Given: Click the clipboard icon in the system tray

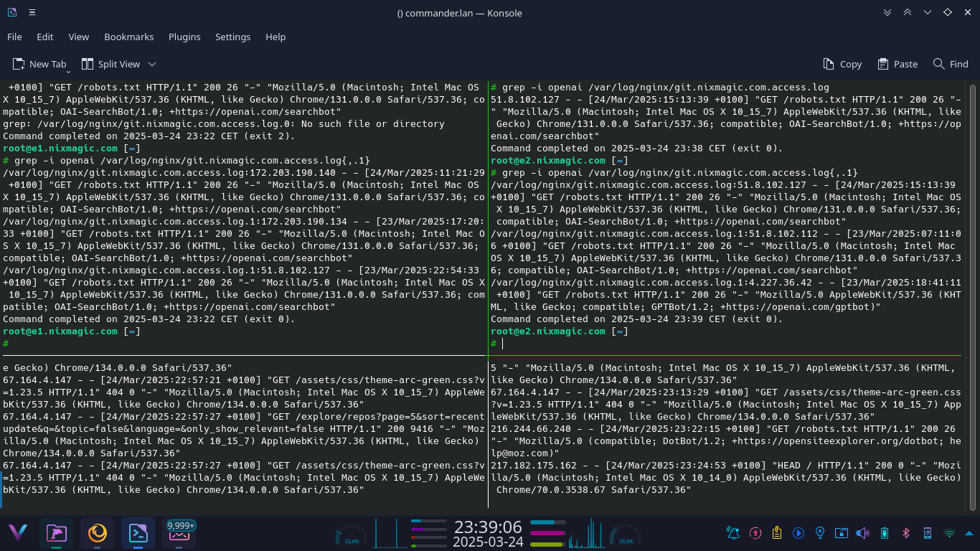Looking at the screenshot, I should (776, 533).
